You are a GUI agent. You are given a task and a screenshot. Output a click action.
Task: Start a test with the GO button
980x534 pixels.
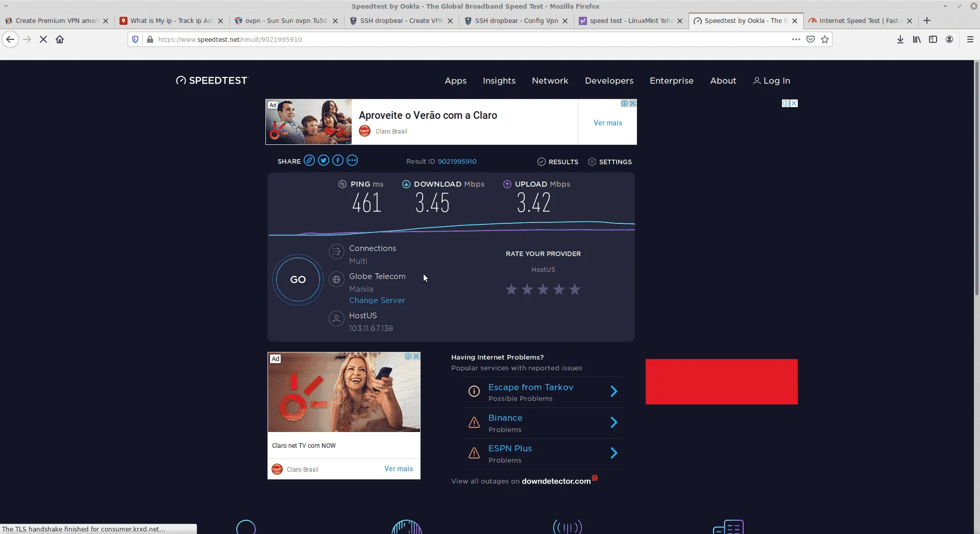[298, 279]
